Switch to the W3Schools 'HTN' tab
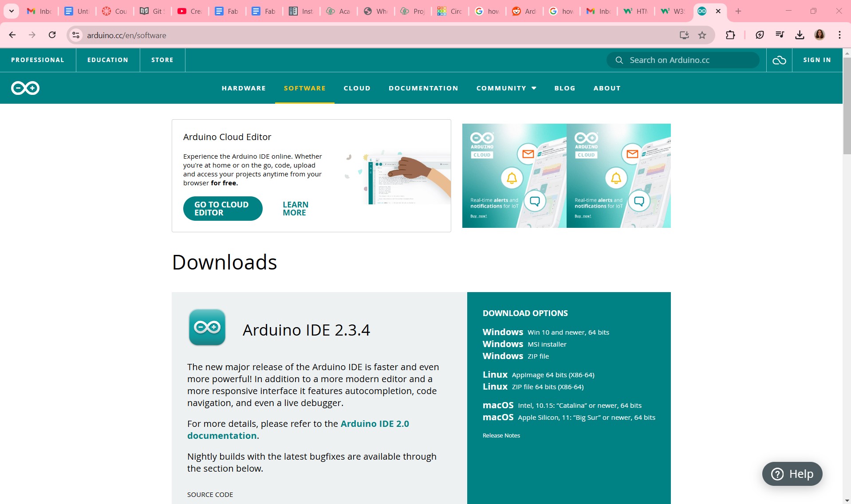This screenshot has width=851, height=504. coord(635,11)
